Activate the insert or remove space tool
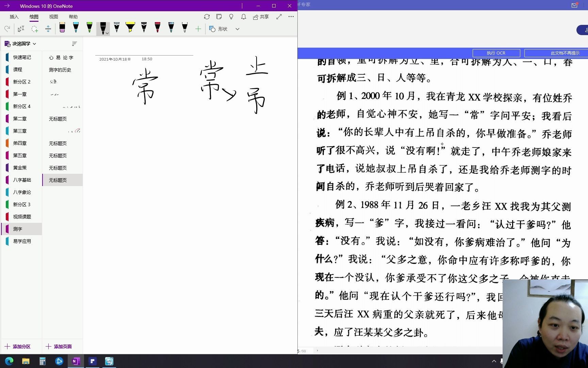588x368 pixels. coord(48,29)
